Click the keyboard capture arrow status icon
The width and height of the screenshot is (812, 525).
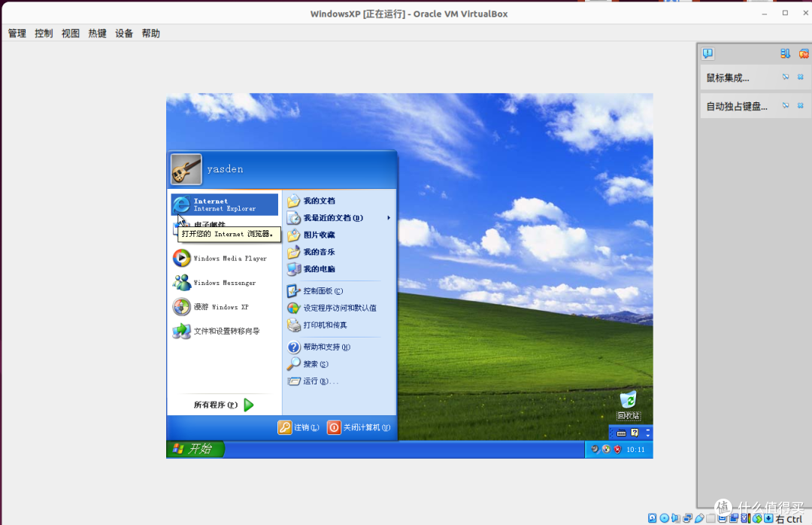pyautogui.click(x=768, y=517)
